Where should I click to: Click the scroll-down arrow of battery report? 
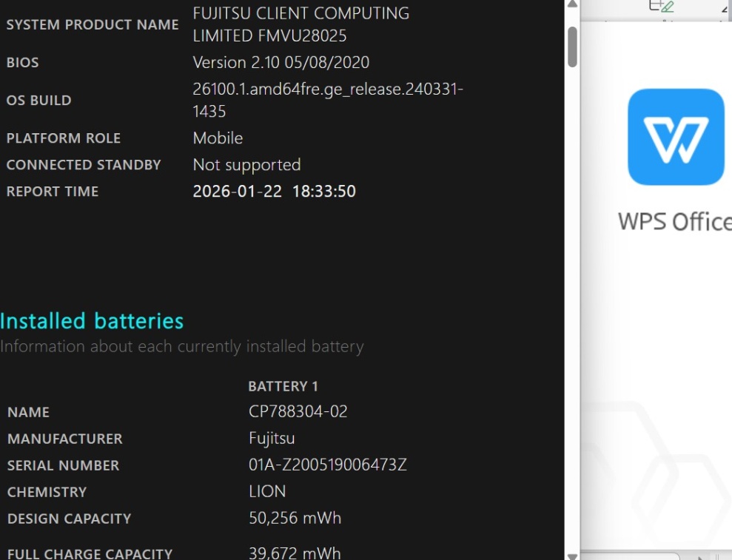[572, 557]
